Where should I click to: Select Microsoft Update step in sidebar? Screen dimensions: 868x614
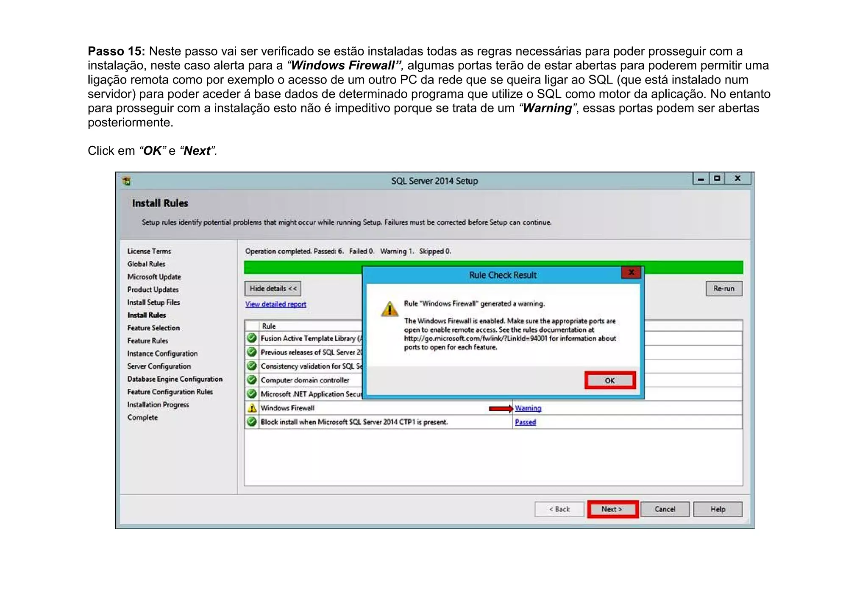pyautogui.click(x=154, y=277)
